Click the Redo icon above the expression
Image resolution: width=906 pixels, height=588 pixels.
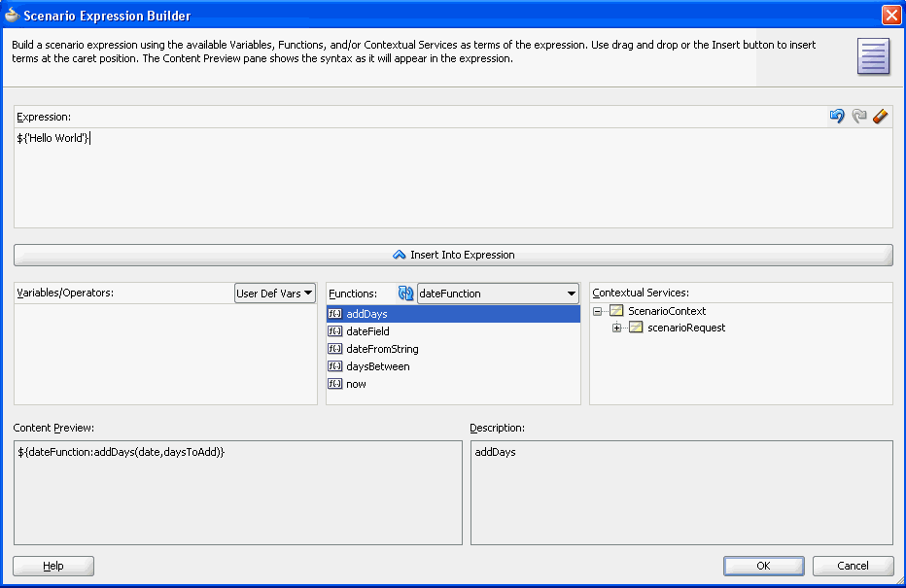859,116
